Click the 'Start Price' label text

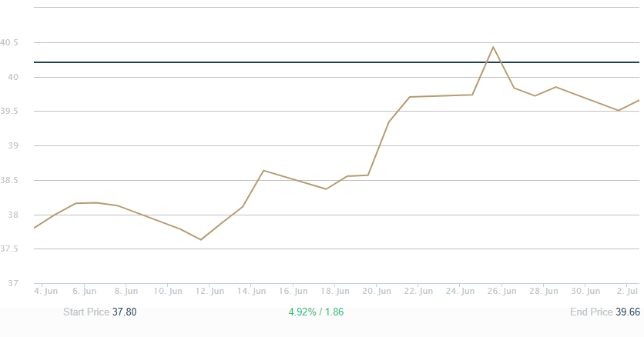(86, 312)
